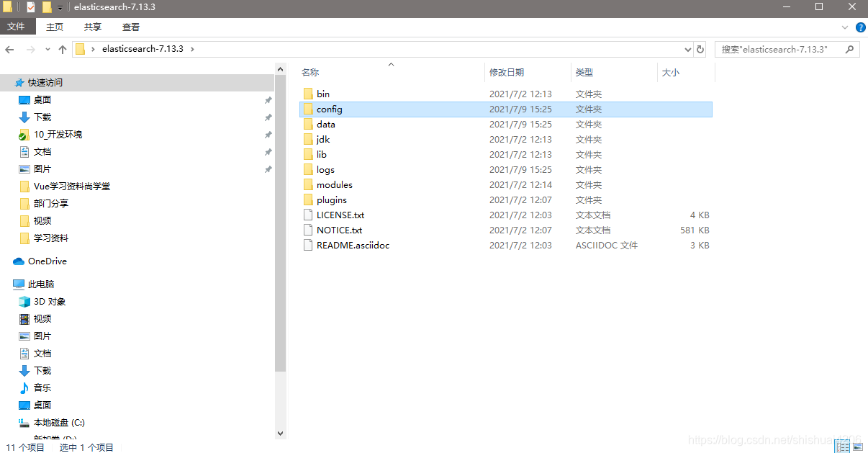Image resolution: width=868 pixels, height=453 pixels.
Task: Sort by the 修改日期 column header
Action: tap(528, 72)
